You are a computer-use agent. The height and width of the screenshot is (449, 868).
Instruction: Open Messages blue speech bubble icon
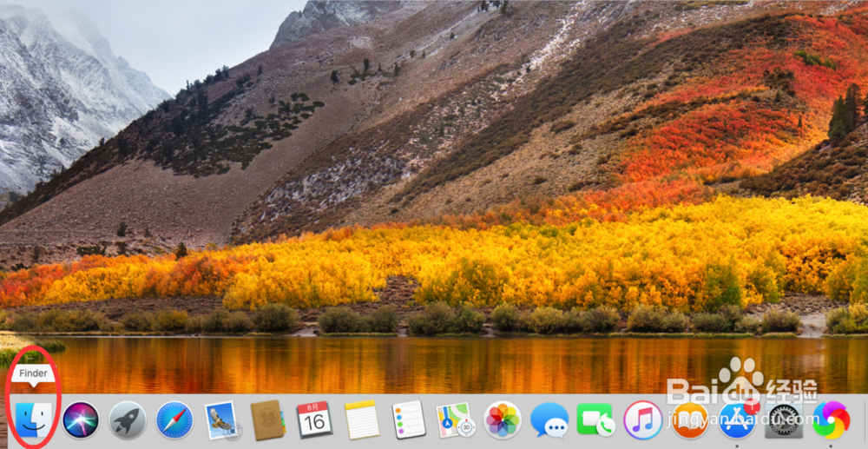click(x=549, y=419)
